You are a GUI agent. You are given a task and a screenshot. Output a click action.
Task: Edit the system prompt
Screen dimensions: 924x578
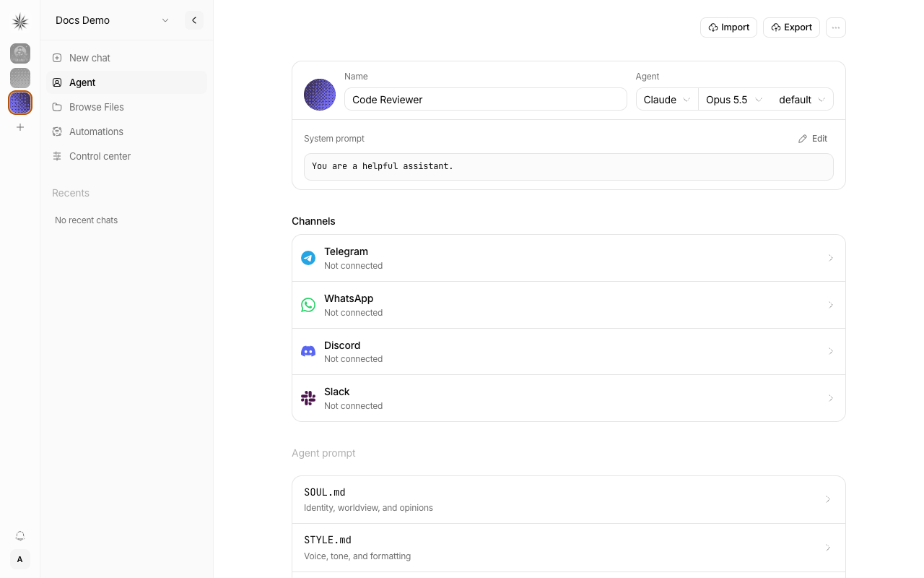[813, 139]
